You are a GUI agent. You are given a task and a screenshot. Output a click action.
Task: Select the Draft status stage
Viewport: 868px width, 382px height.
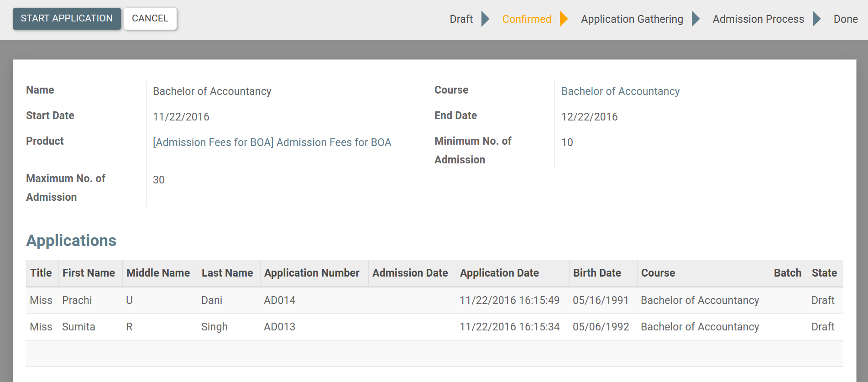point(461,19)
